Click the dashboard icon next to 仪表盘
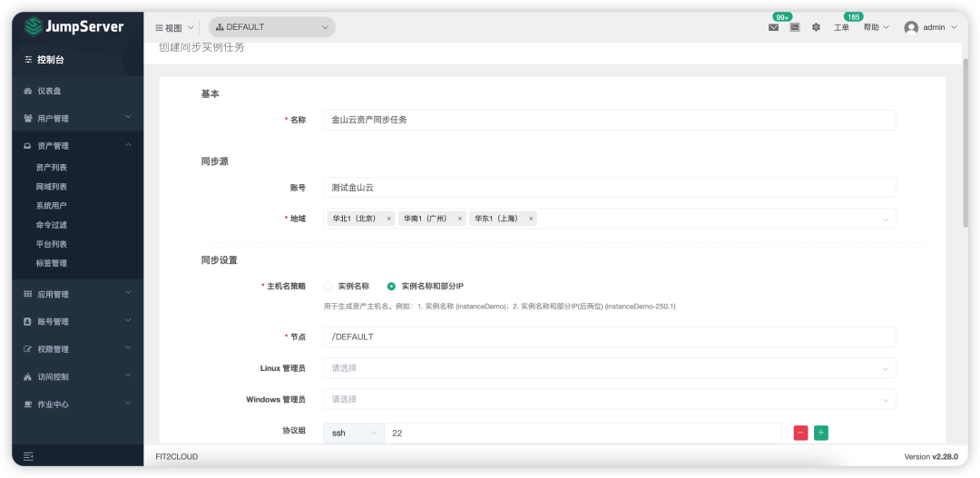 [x=27, y=92]
